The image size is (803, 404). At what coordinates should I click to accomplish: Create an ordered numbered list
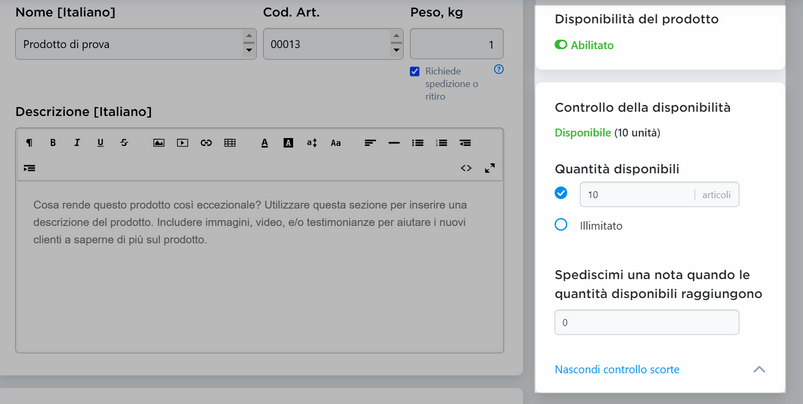[441, 143]
